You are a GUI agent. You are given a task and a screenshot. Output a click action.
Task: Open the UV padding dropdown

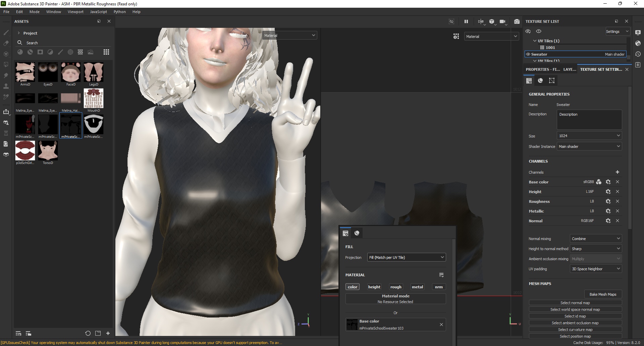pos(596,269)
